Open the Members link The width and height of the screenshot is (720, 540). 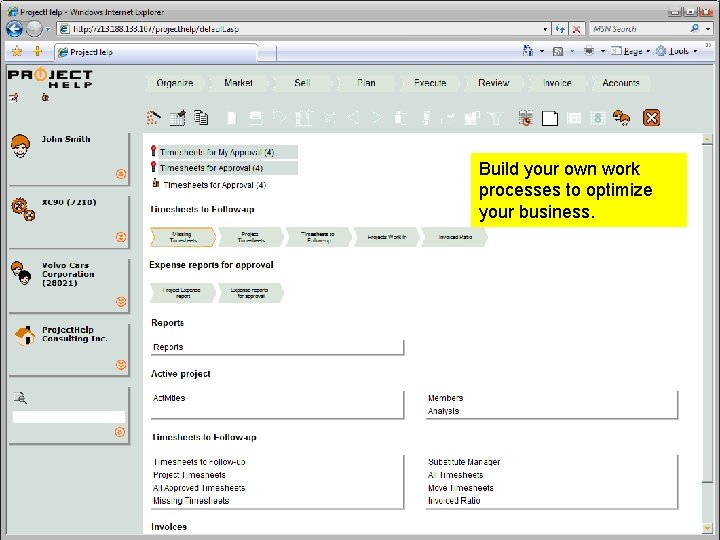click(445, 398)
